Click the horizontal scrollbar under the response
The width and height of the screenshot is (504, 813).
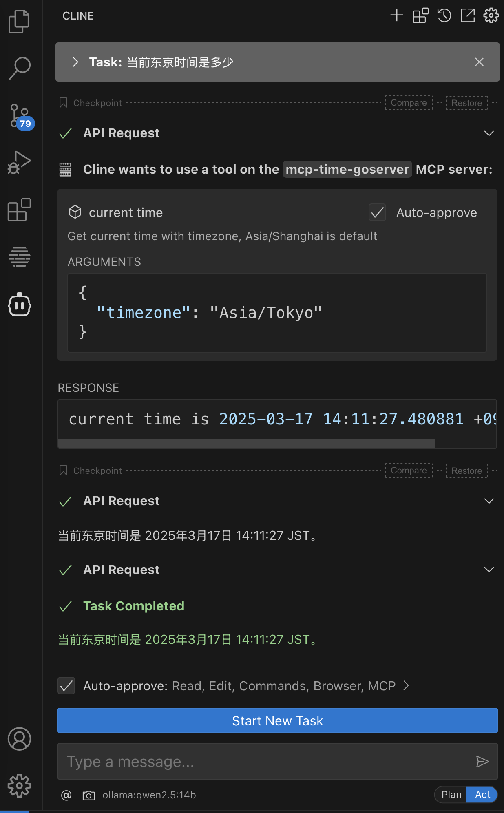[x=246, y=444]
